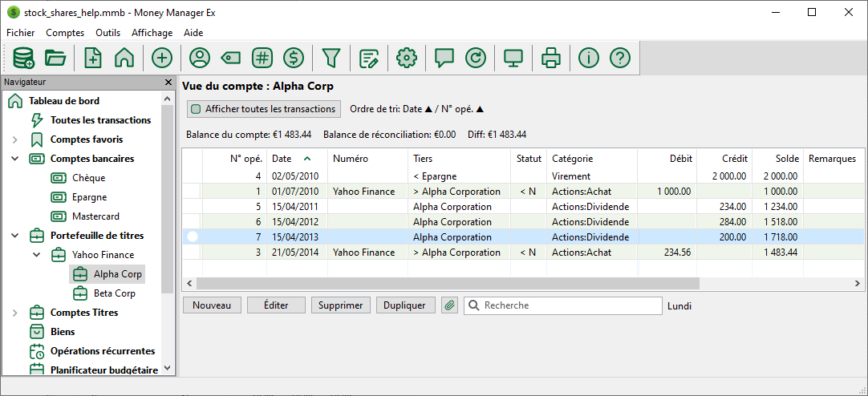Select Tableau de bord in navigator
The width and height of the screenshot is (868, 396).
[63, 101]
